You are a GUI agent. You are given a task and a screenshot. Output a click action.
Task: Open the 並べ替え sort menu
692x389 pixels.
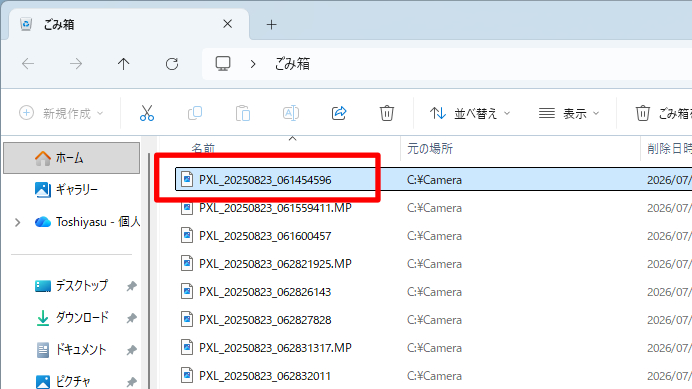pyautogui.click(x=470, y=113)
